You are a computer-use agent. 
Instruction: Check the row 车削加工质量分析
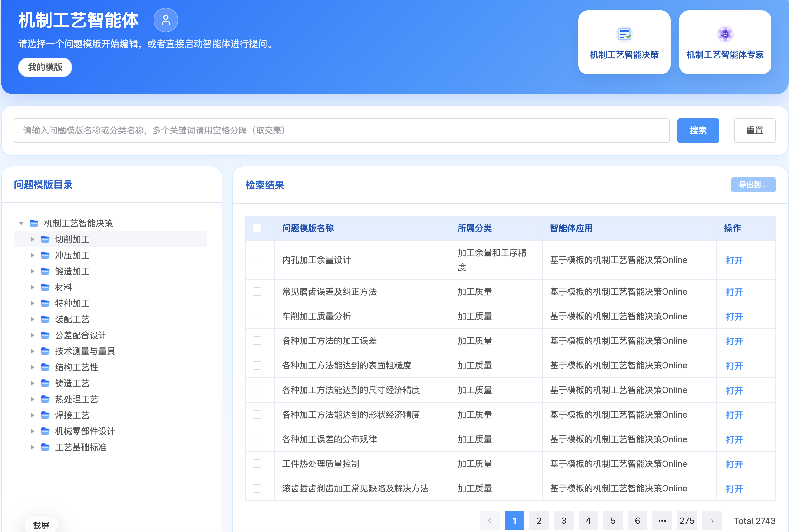(x=257, y=316)
